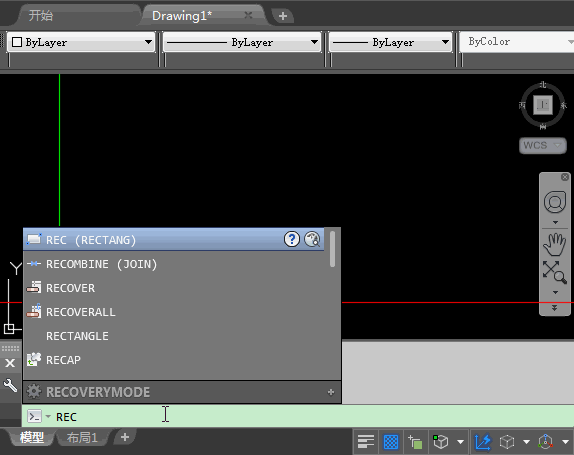Click the autocomplete list scrollbar
Viewport: 574px width, 455px height.
point(332,249)
